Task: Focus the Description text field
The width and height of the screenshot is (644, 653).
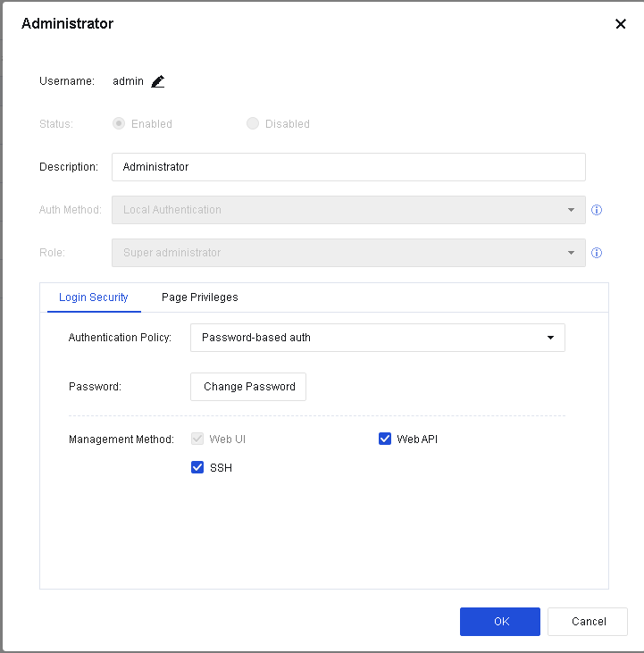Action: pos(348,167)
